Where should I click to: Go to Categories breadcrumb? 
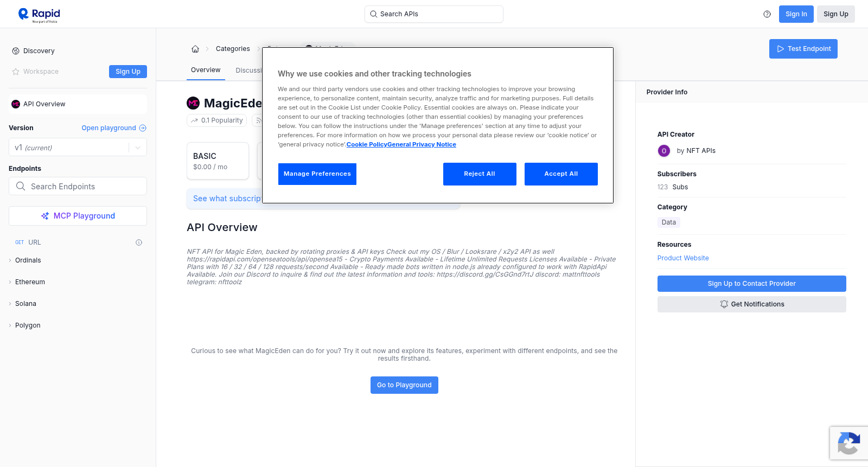click(233, 49)
